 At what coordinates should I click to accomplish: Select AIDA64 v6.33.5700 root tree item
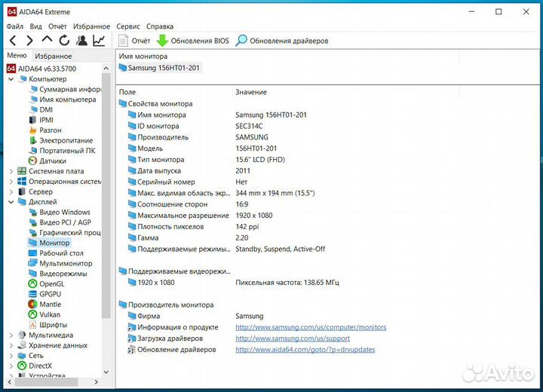[41, 69]
